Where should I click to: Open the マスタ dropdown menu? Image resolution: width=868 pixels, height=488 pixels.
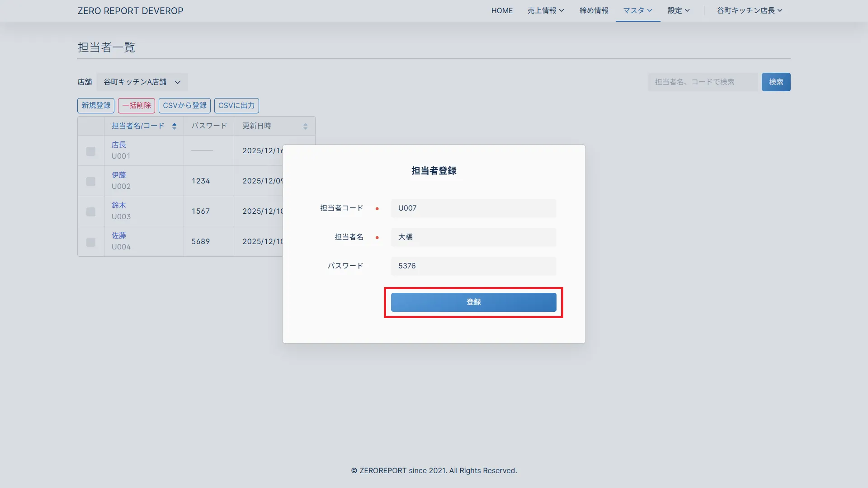click(637, 10)
